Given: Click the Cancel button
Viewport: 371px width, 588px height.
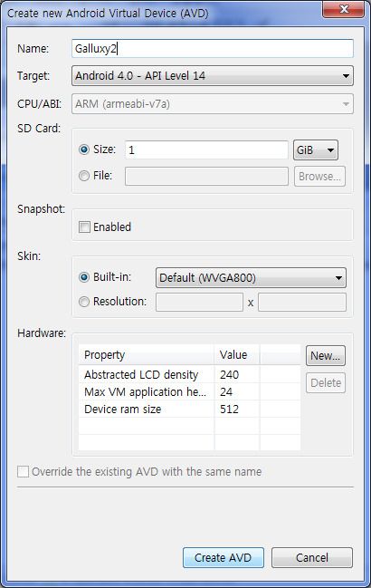Looking at the screenshot, I should (312, 557).
